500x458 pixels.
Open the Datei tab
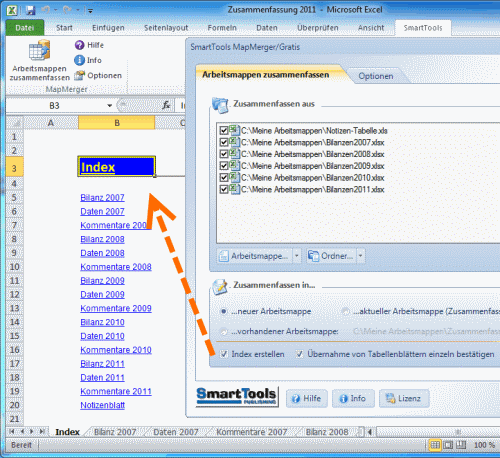tap(25, 28)
